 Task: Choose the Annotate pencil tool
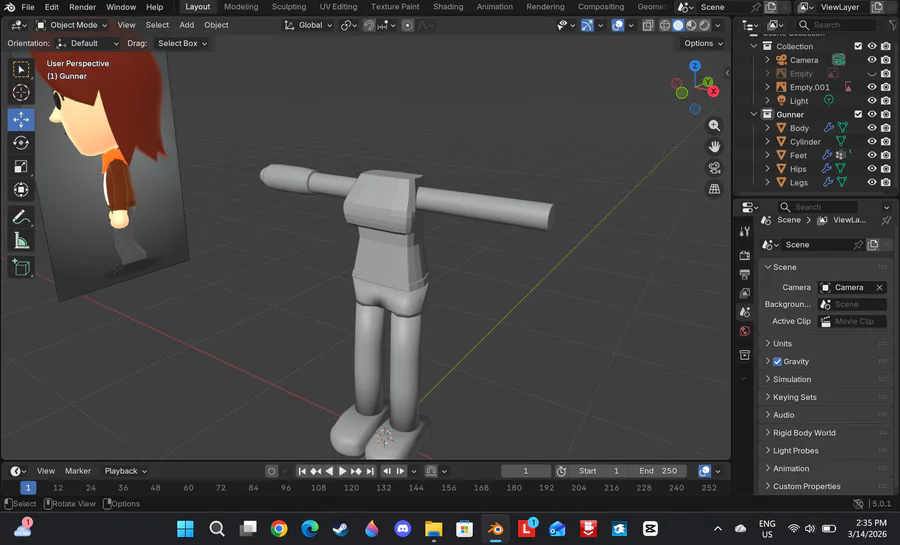click(21, 217)
